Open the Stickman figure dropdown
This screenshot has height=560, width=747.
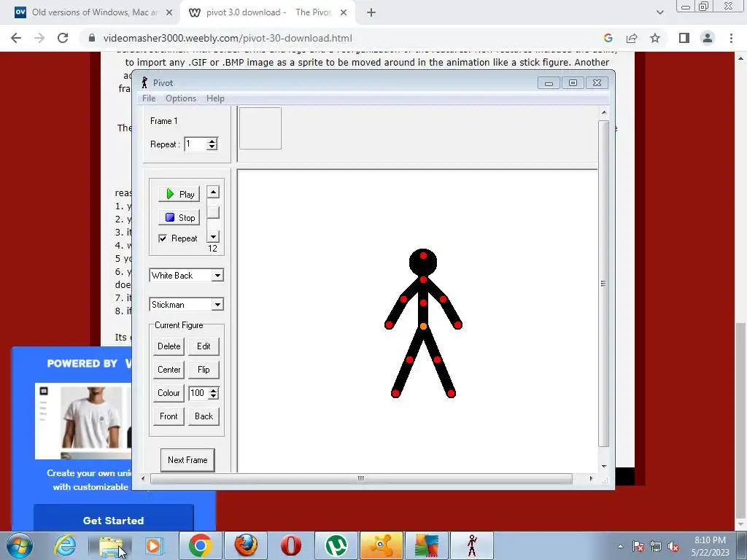point(217,305)
